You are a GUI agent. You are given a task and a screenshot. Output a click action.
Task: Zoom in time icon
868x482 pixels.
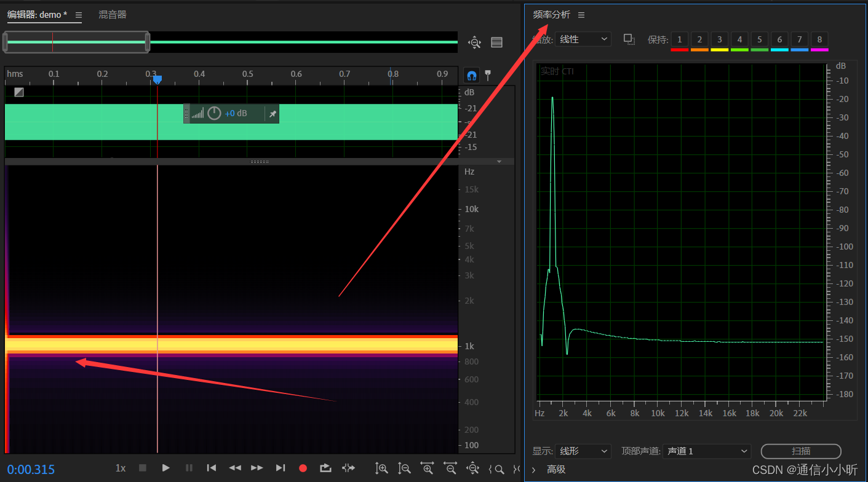coord(428,468)
